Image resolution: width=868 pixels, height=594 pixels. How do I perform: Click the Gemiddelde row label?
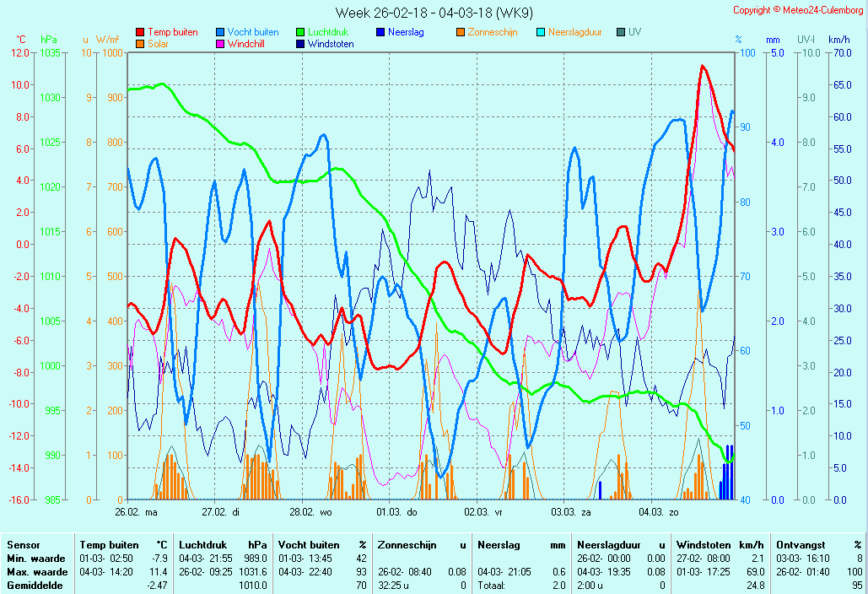tap(34, 586)
